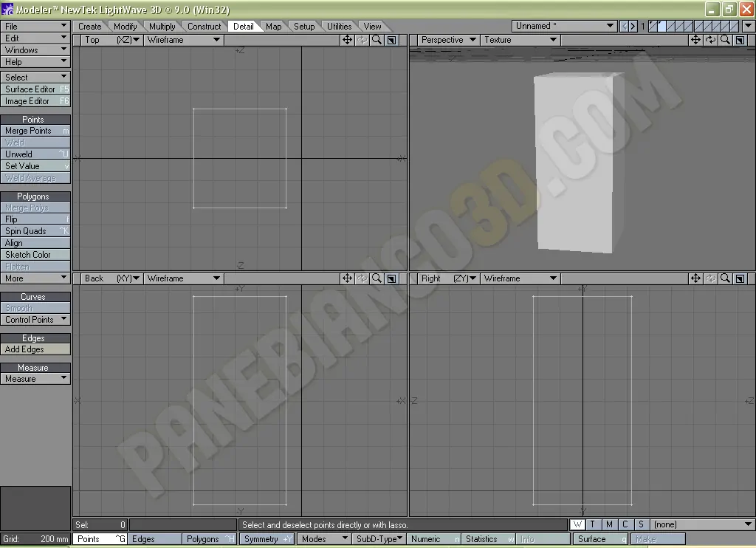Open the (none) vertex map dropdown
756x548 pixels.
click(703, 524)
